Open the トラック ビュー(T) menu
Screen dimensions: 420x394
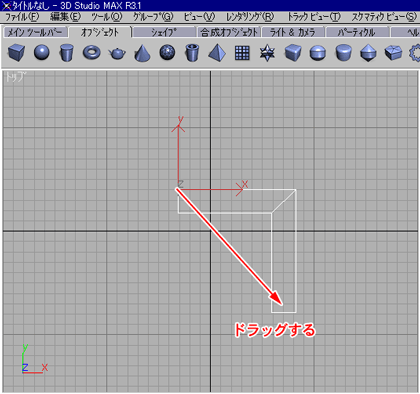tap(314, 16)
